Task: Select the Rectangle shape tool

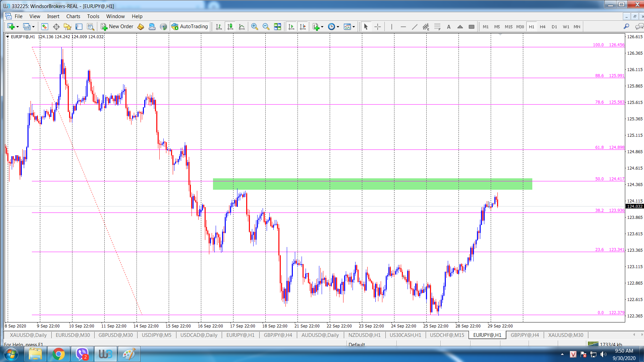Action: [x=472, y=26]
